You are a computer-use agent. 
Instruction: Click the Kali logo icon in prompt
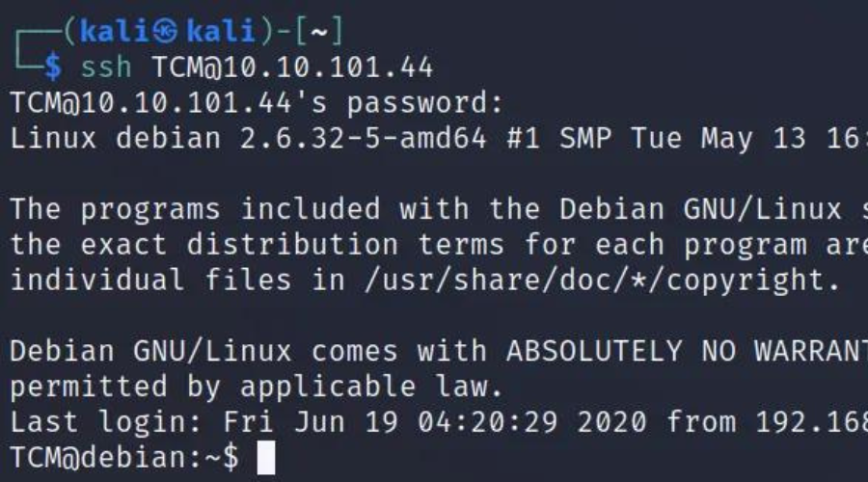164,31
